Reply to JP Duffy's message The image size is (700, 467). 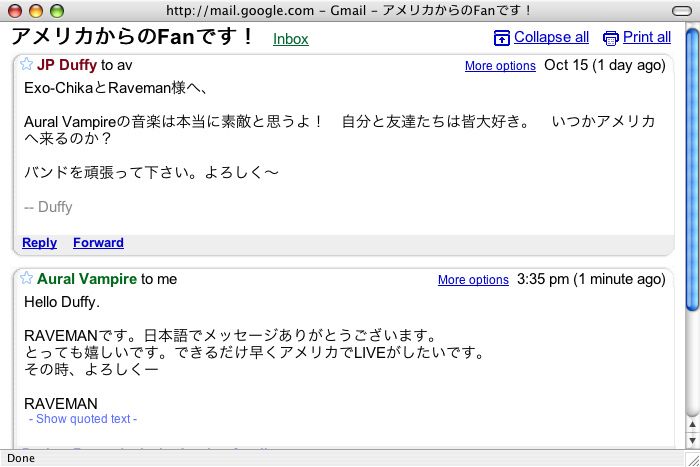click(x=39, y=243)
